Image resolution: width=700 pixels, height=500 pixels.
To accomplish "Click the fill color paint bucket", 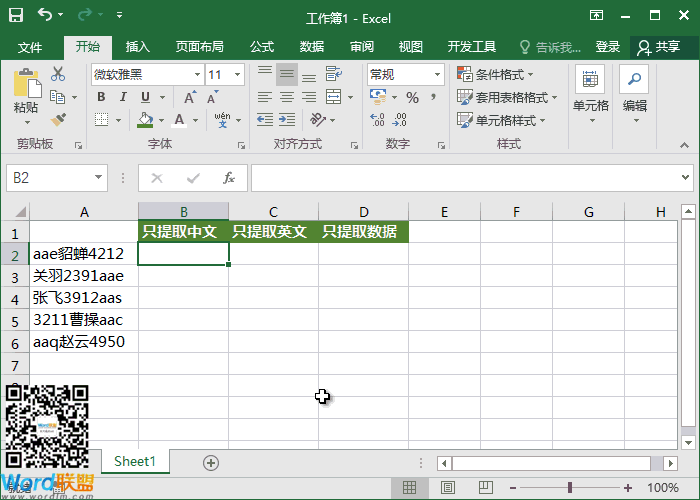I will coord(146,120).
